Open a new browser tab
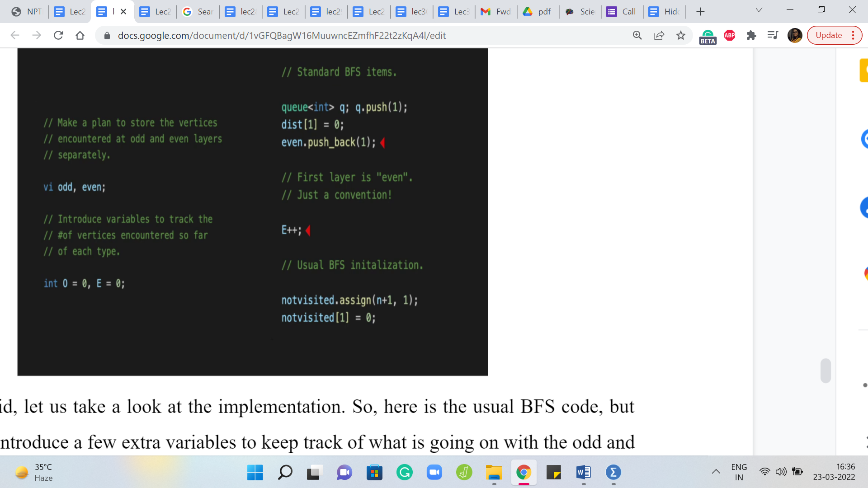868x488 pixels. pyautogui.click(x=700, y=12)
